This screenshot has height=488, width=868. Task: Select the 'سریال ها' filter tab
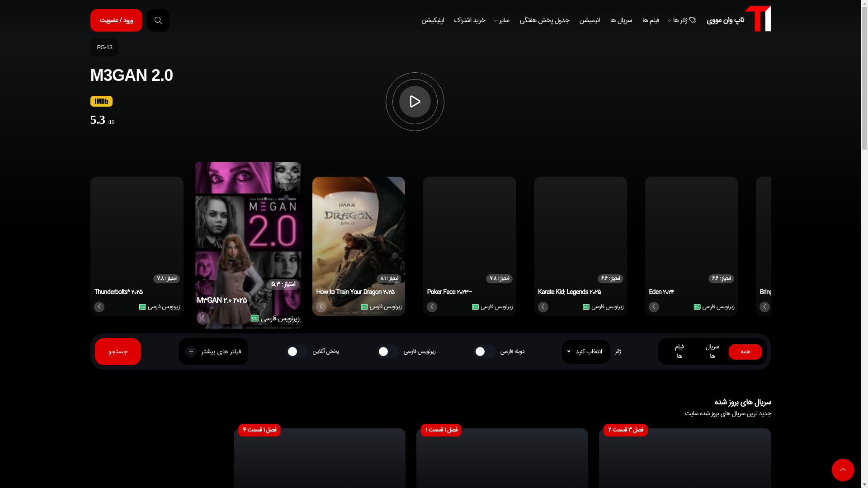(712, 351)
